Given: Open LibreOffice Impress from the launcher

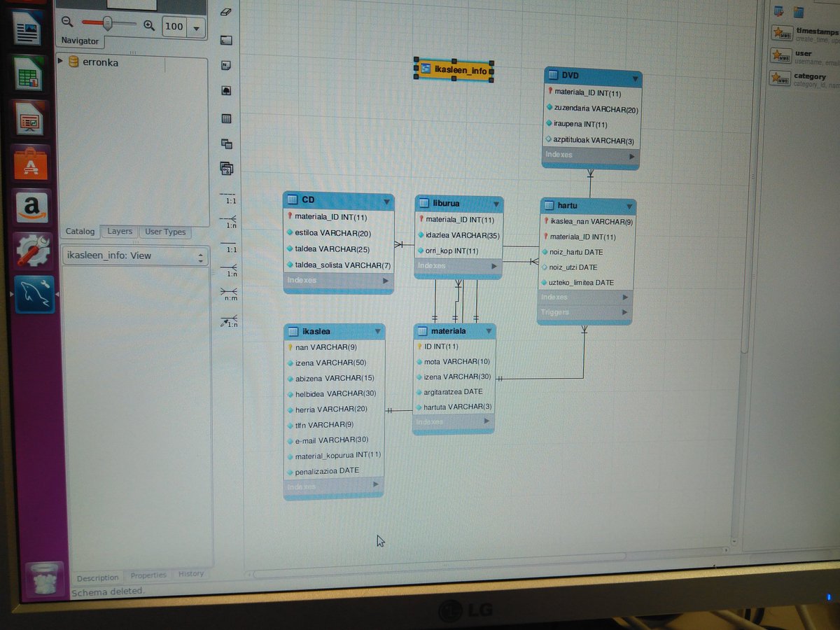Looking at the screenshot, I should pyautogui.click(x=29, y=119).
